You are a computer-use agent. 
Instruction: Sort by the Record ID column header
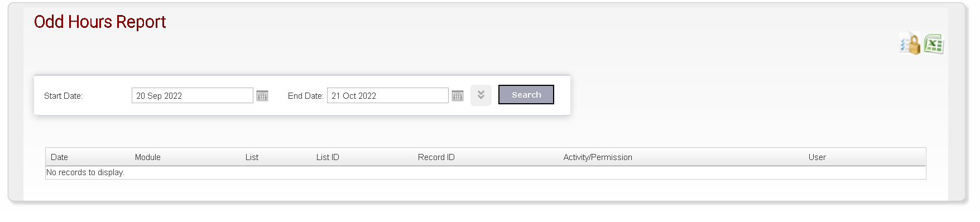pos(436,157)
